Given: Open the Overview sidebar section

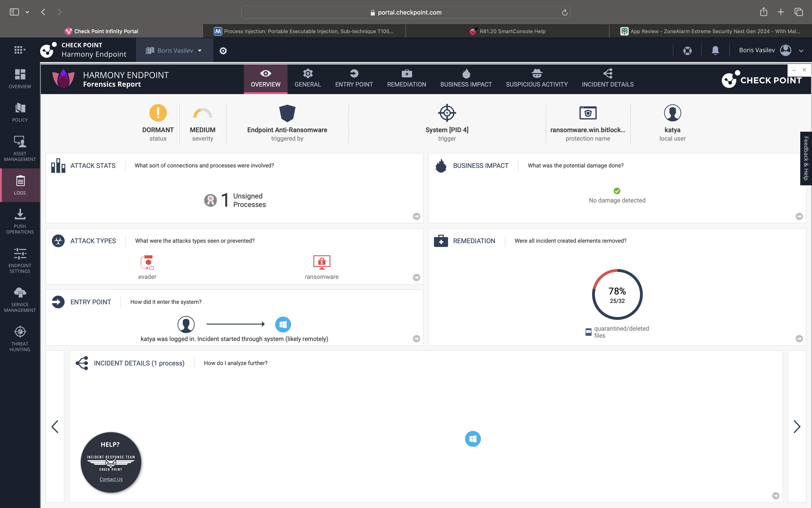Looking at the screenshot, I should (20, 79).
